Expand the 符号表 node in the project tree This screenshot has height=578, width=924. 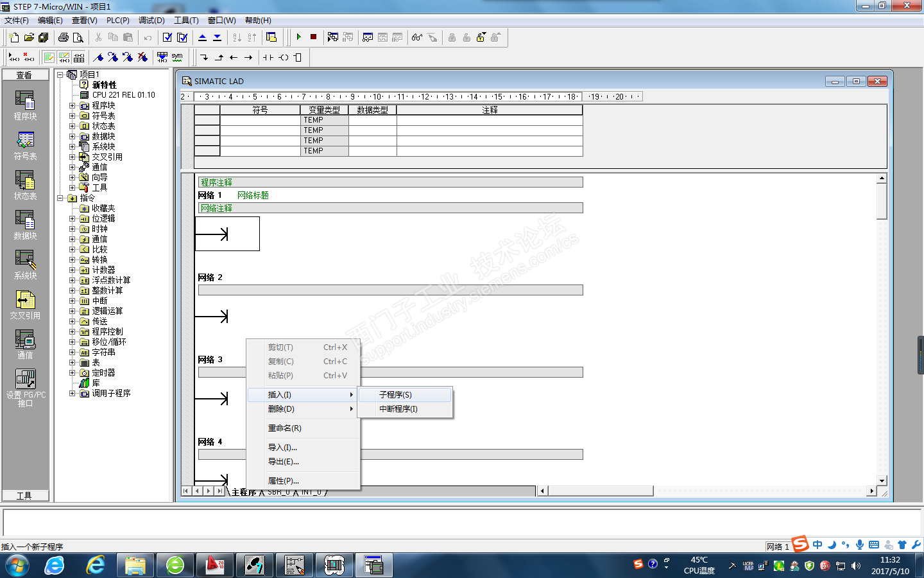[73, 116]
